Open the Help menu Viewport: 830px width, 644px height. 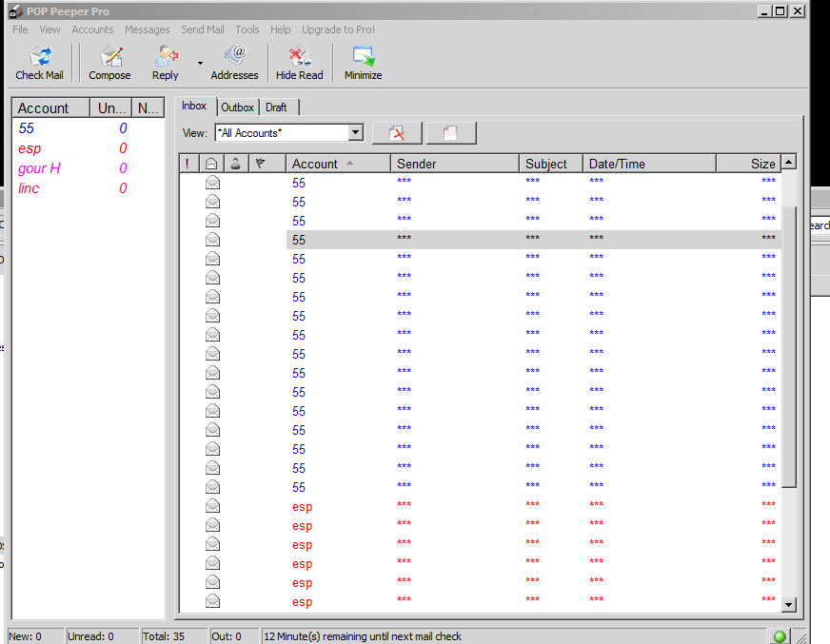coord(281,29)
